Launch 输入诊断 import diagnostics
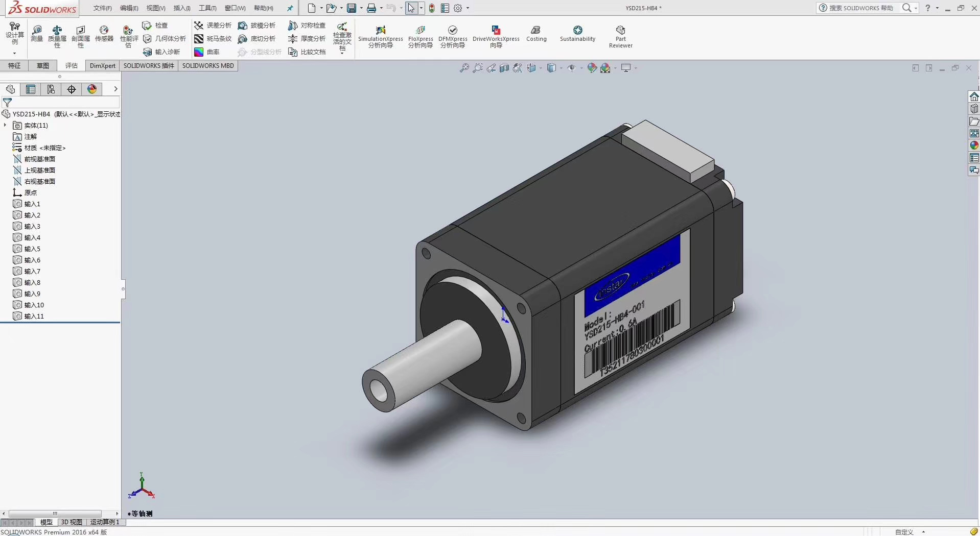 tap(161, 52)
